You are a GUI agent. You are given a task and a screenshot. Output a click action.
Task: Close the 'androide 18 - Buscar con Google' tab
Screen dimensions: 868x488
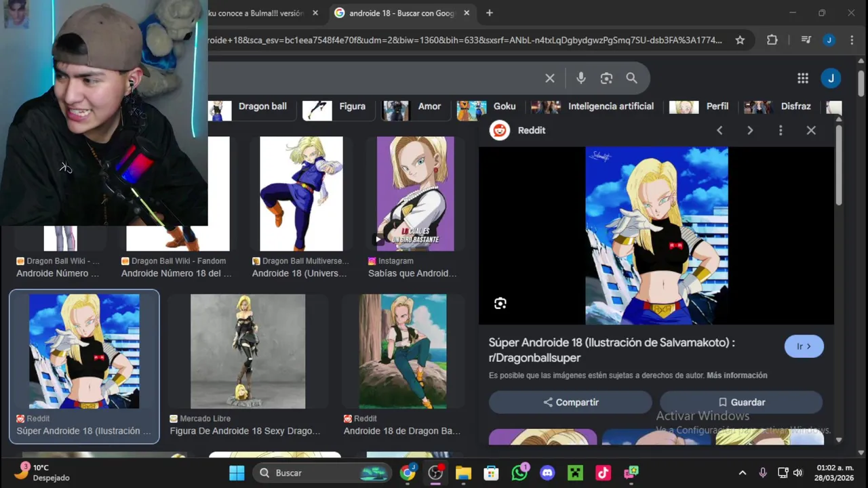pos(467,13)
